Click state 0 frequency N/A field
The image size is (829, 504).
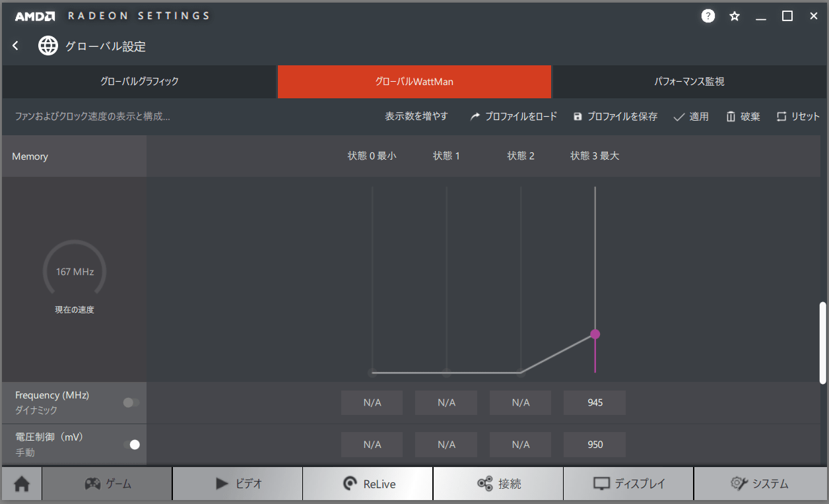click(372, 402)
